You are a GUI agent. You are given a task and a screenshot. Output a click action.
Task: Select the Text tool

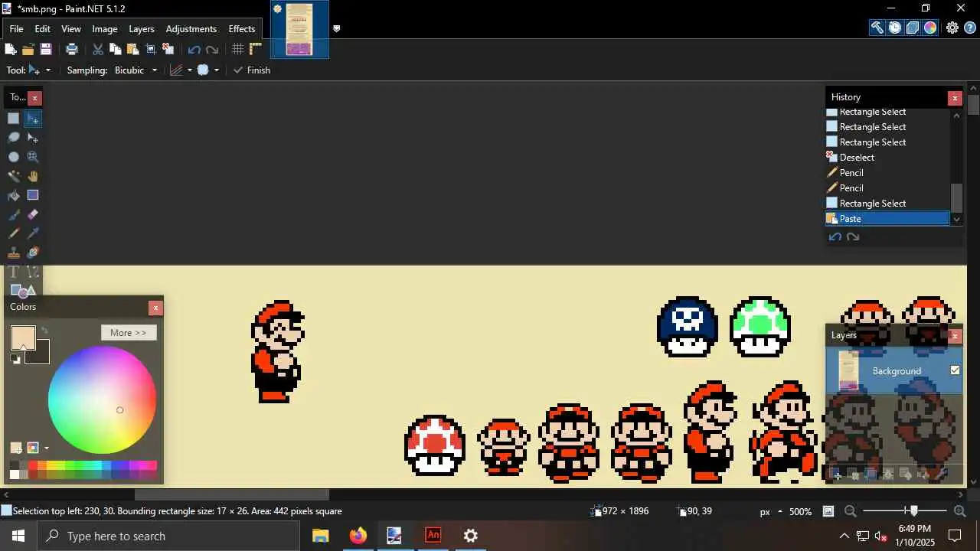(x=14, y=272)
